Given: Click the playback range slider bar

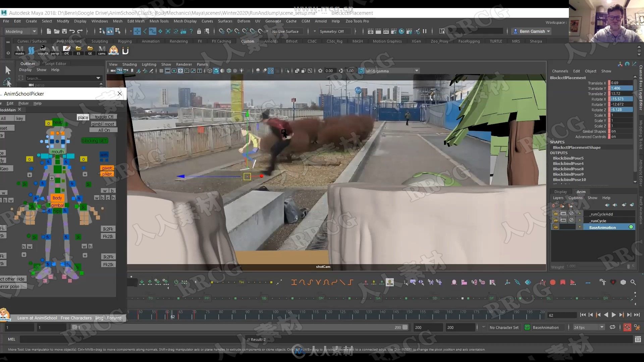Looking at the screenshot, I should [x=240, y=327].
